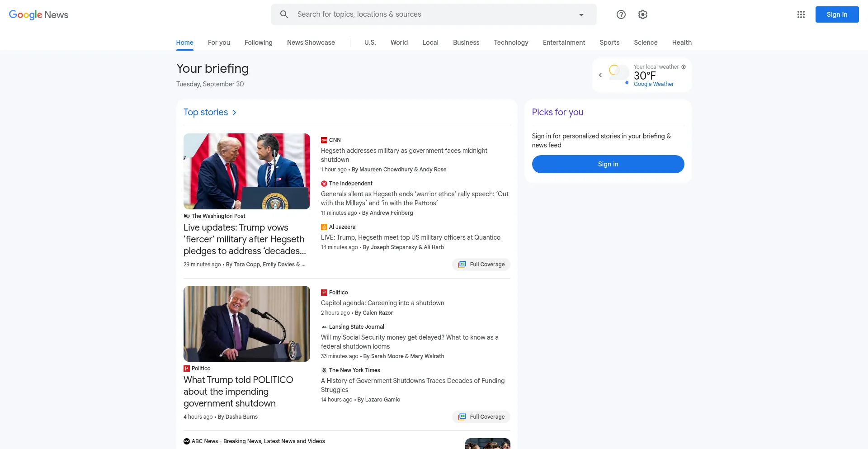Click The New York Times source icon
The height and width of the screenshot is (449, 868).
(x=324, y=370)
